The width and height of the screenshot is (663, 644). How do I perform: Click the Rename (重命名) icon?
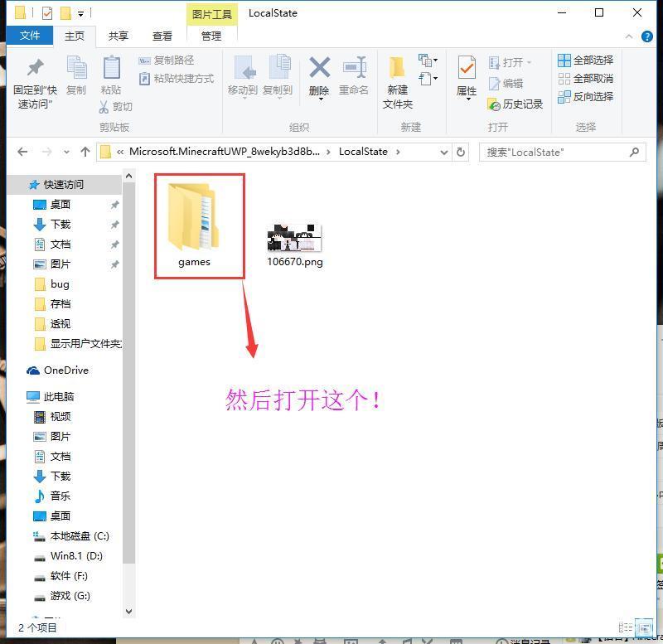(x=354, y=68)
